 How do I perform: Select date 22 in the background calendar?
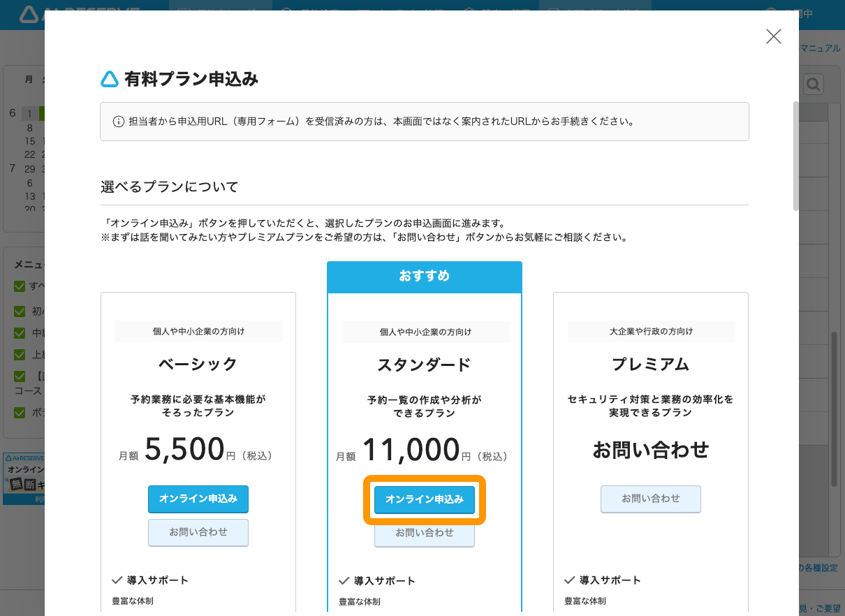coord(30,154)
